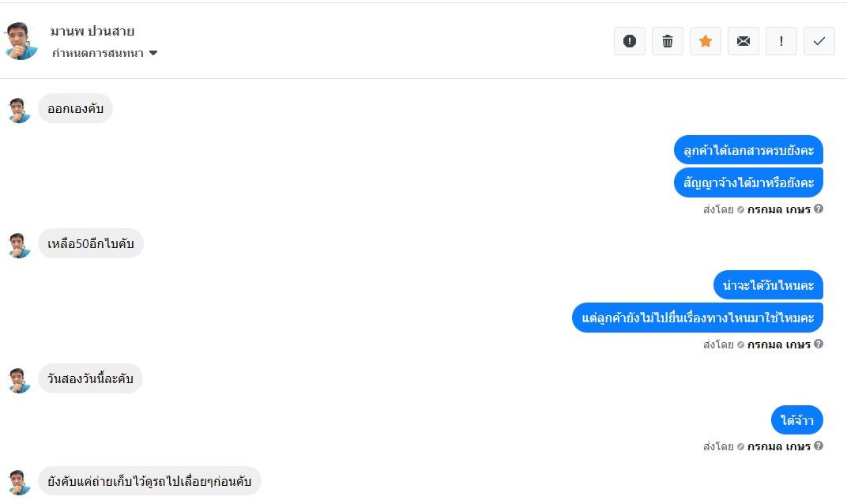Mark conversation unread with envelope icon
The image size is (847, 504).
coord(743,41)
